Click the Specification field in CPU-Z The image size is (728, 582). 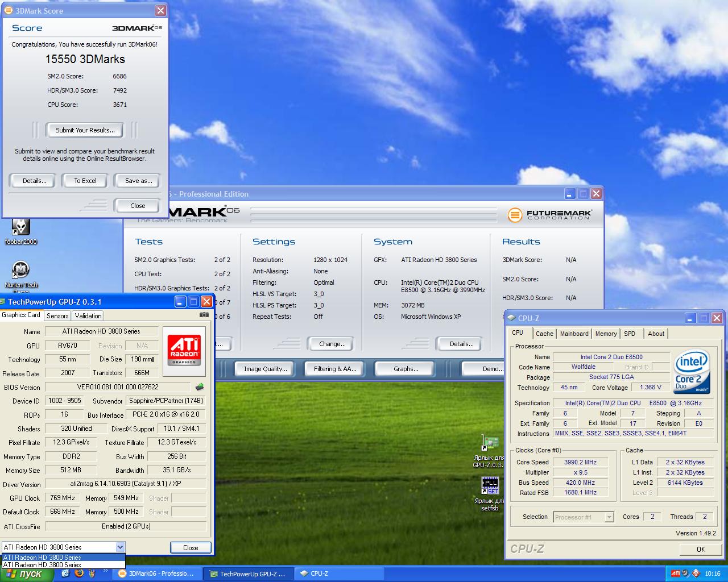tap(634, 403)
